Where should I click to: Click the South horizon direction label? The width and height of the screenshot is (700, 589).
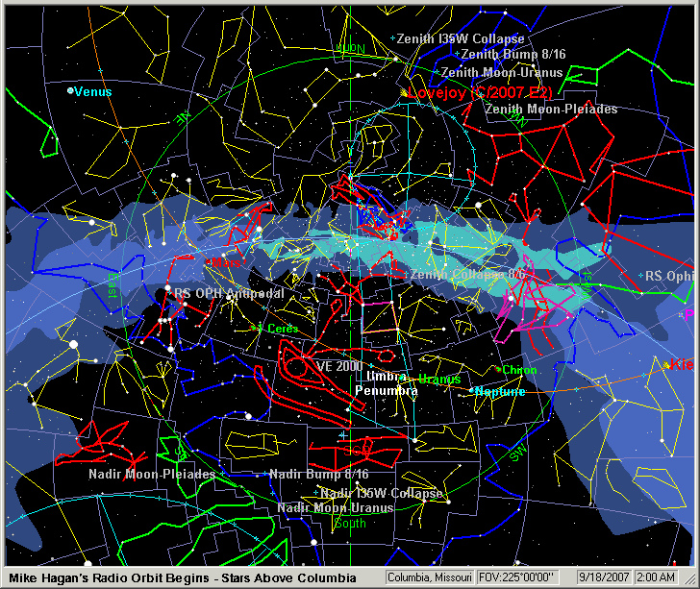click(349, 524)
